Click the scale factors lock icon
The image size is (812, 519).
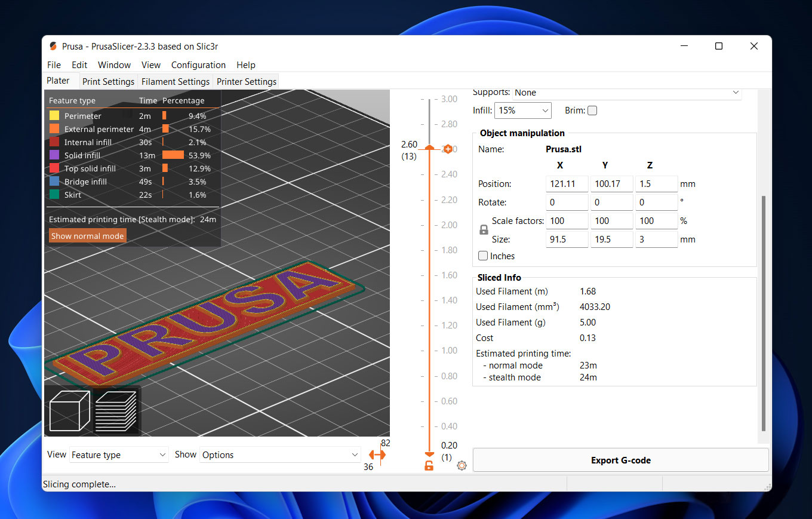(x=484, y=230)
